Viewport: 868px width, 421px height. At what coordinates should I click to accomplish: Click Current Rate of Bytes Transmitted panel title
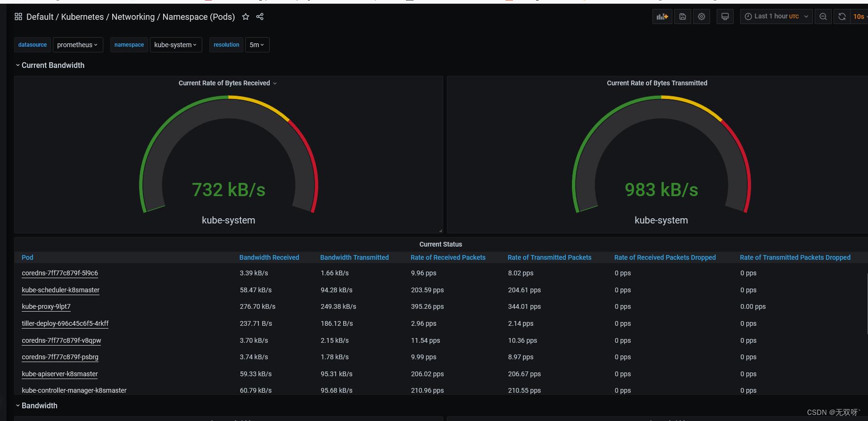[657, 83]
